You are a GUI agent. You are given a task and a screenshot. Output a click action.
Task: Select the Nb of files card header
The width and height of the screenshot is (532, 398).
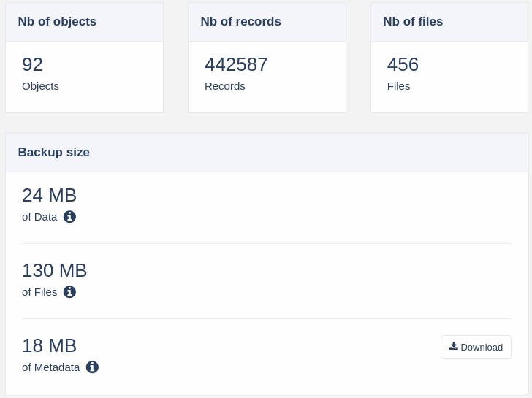pos(449,22)
